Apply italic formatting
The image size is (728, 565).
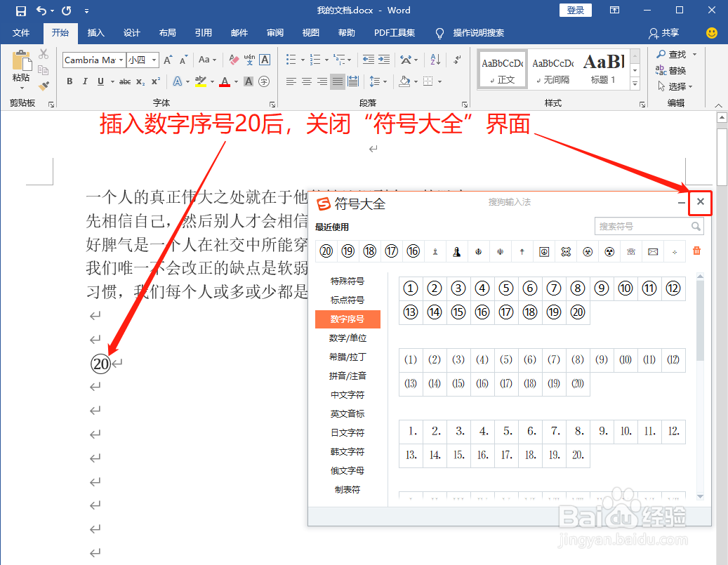pyautogui.click(x=85, y=81)
